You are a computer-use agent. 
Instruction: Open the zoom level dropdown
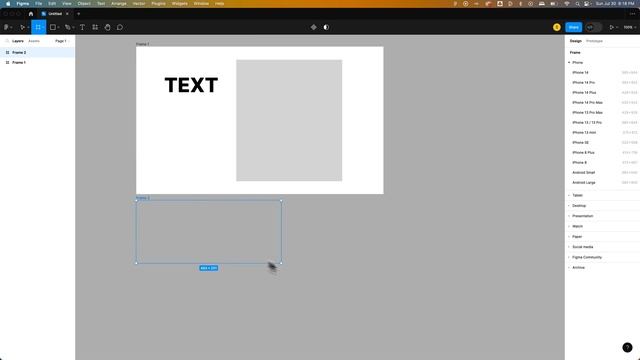pyautogui.click(x=630, y=27)
